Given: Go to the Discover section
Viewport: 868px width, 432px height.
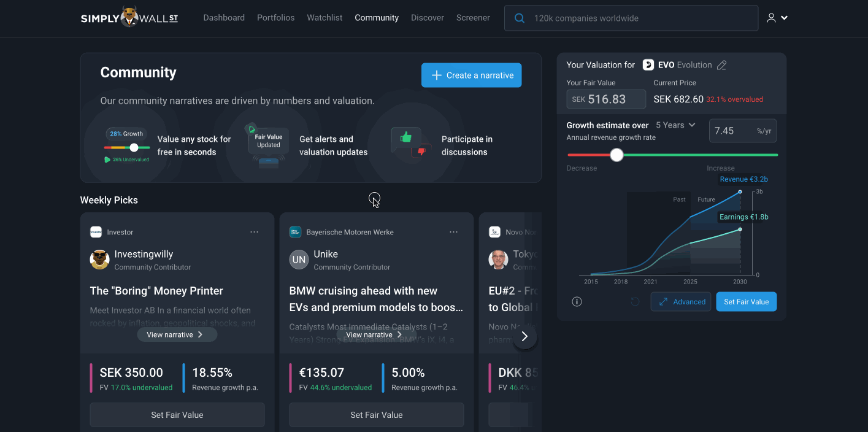Looking at the screenshot, I should (428, 18).
